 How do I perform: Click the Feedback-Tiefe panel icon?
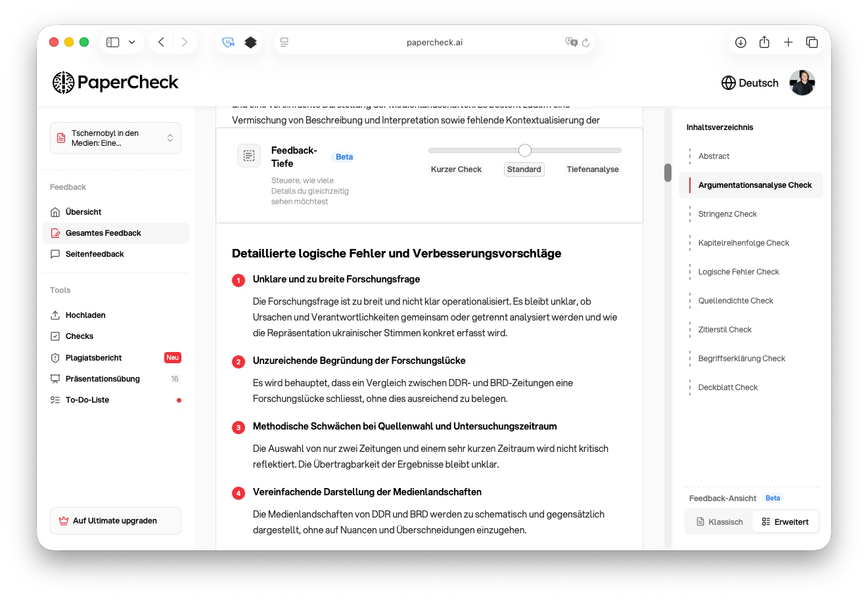click(249, 156)
